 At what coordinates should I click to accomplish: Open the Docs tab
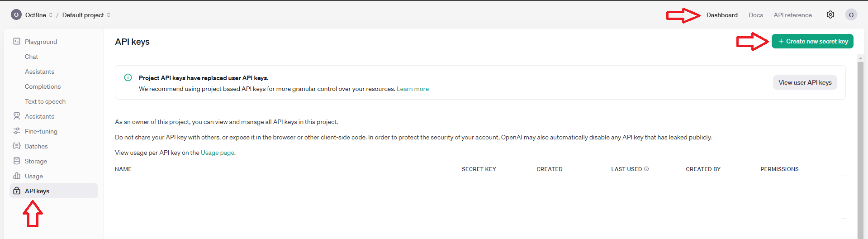pos(755,15)
